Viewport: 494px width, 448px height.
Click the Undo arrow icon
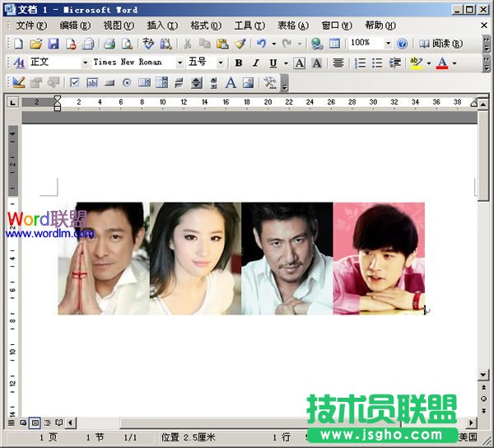click(262, 44)
